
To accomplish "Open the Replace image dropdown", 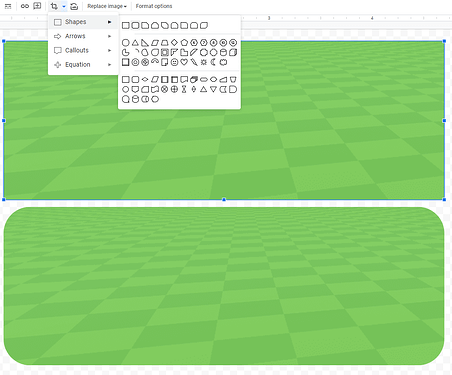I will pos(107,6).
